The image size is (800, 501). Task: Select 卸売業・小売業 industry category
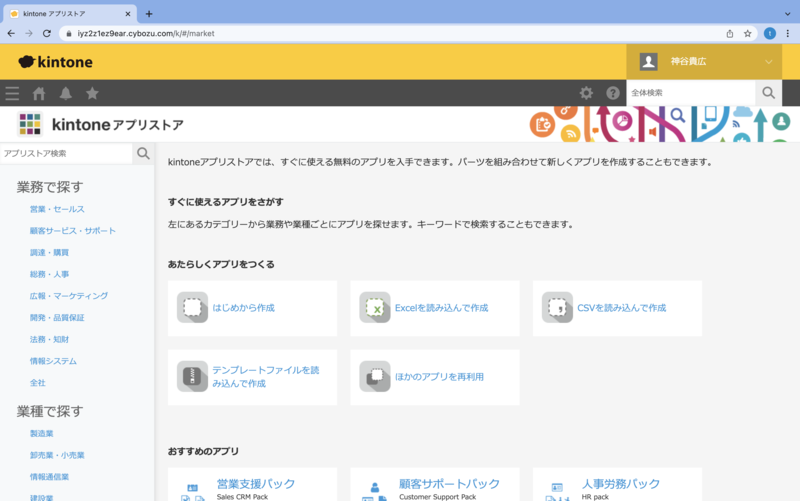coord(57,455)
